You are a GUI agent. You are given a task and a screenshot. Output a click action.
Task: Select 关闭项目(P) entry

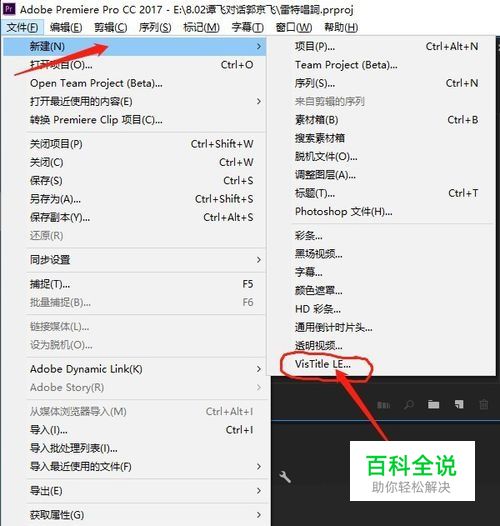pos(134,144)
